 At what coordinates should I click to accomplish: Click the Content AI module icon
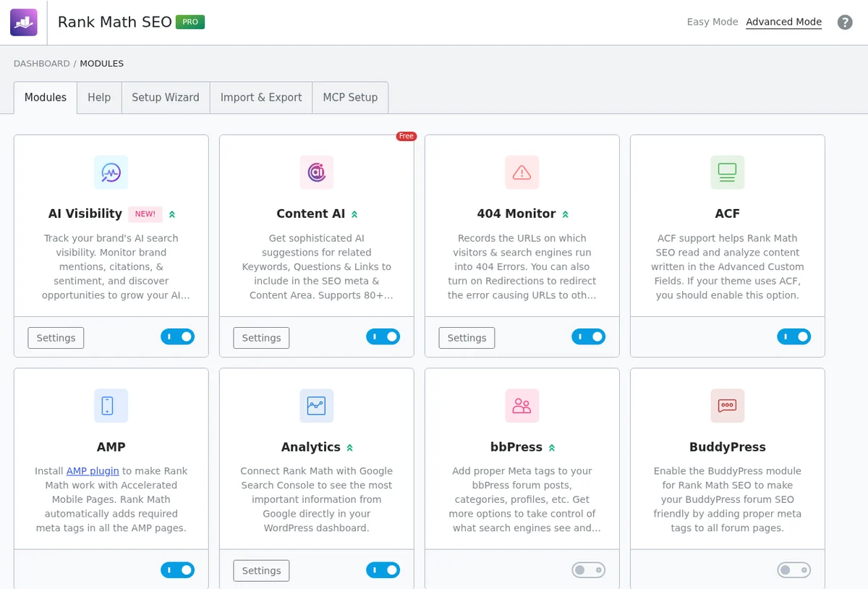point(317,172)
